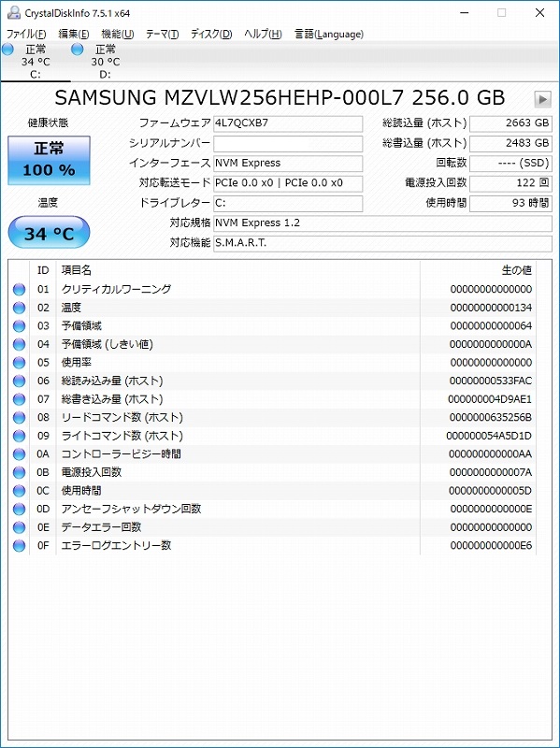Image resolution: width=560 pixels, height=748 pixels.
Task: Click status icon for ID 0C 使用時間
Action: [x=19, y=490]
